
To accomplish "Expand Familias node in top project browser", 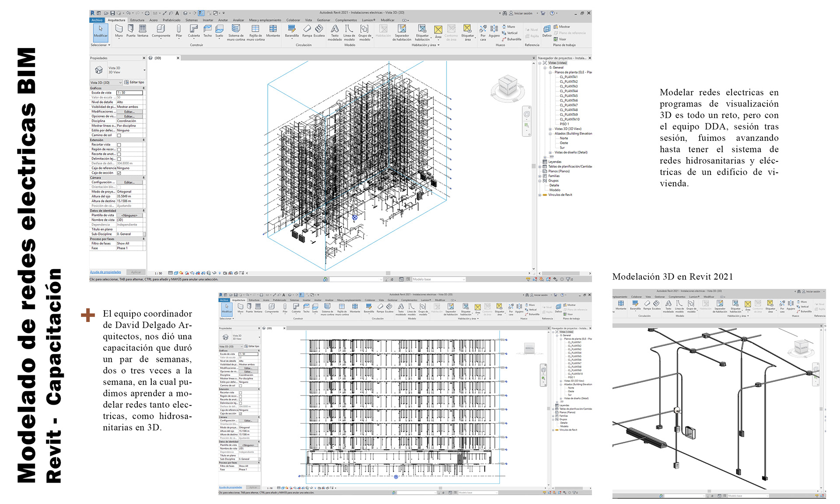I will 540,176.
